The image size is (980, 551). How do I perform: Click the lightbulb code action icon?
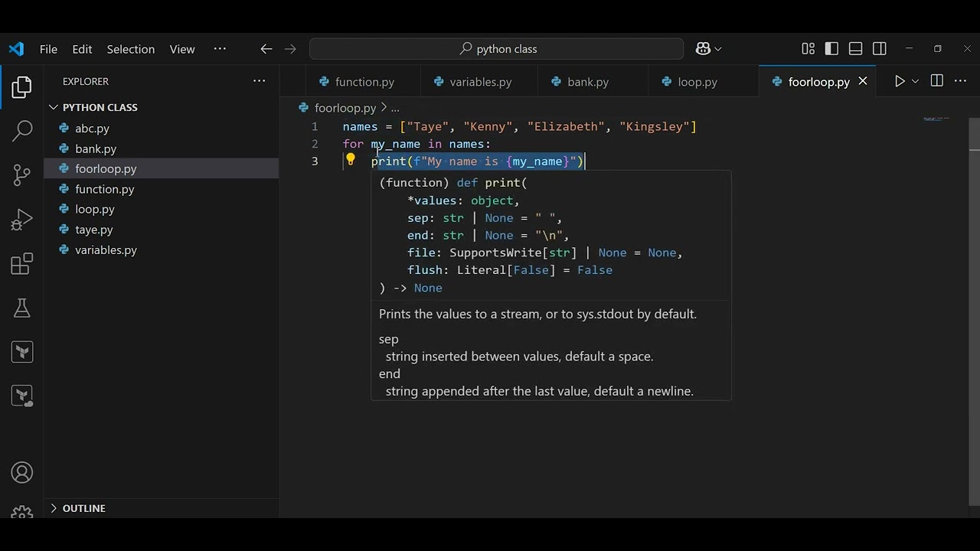[x=350, y=160]
